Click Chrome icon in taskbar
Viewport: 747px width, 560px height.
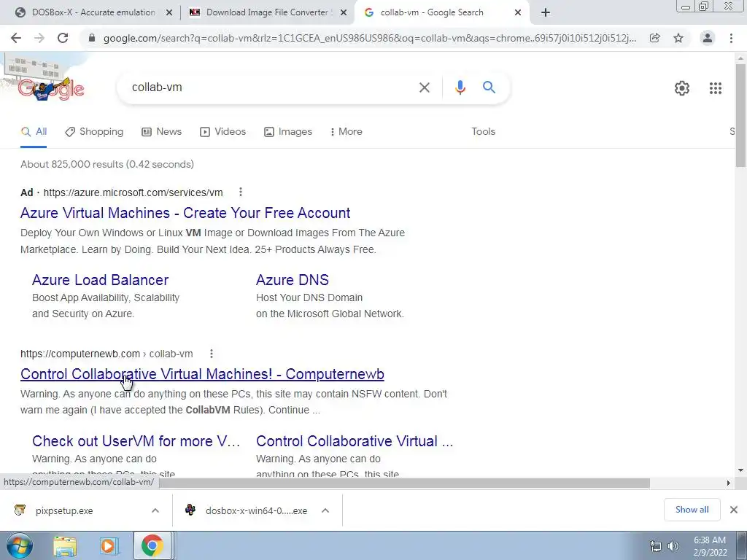point(152,545)
